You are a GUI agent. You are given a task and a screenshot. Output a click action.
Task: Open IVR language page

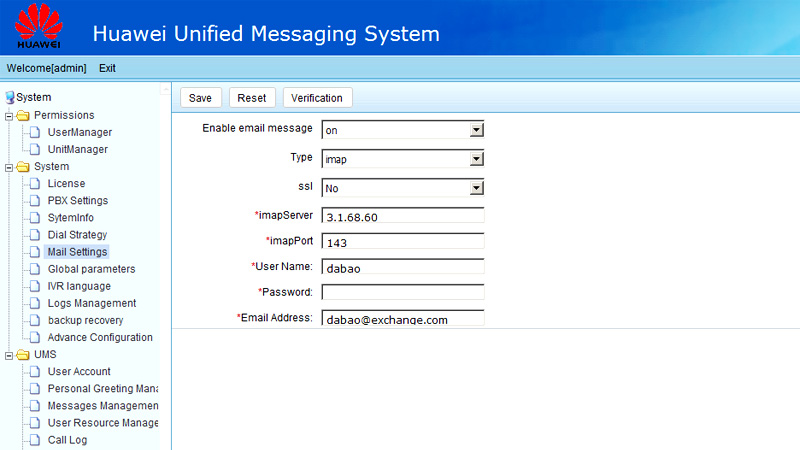[79, 286]
